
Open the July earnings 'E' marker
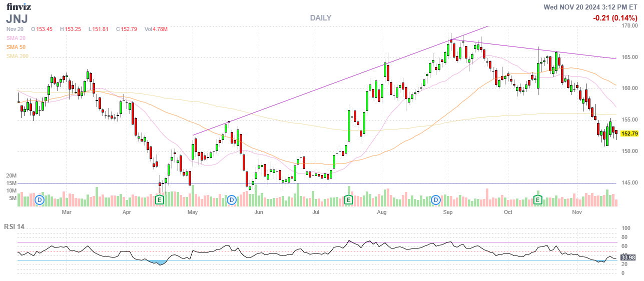click(x=349, y=200)
